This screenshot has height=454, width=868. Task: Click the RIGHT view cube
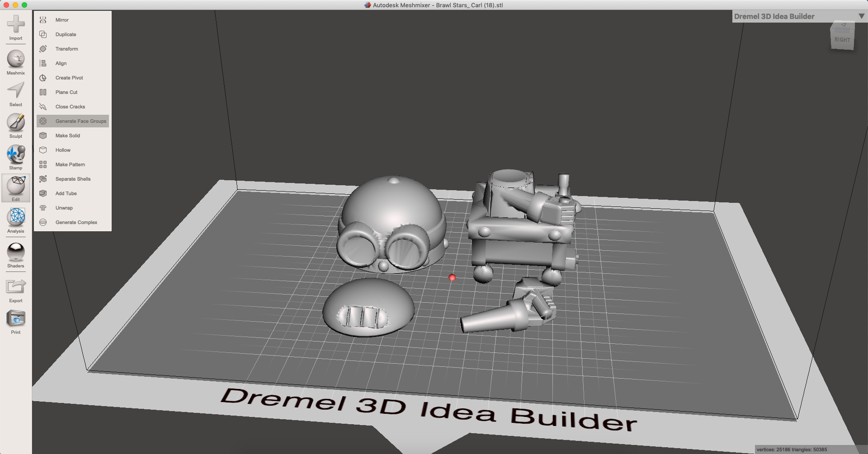pos(842,36)
